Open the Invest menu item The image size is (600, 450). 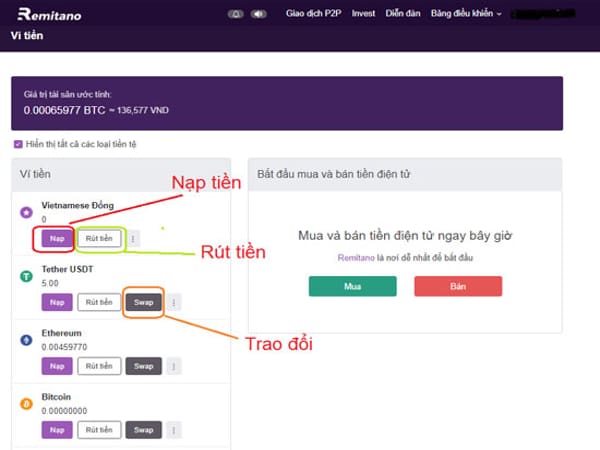coord(364,13)
